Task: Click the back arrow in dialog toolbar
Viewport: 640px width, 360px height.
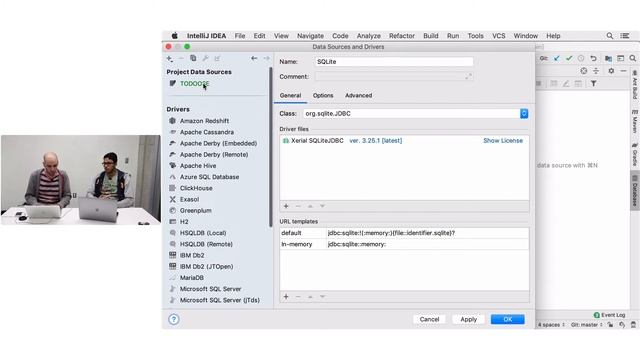Action: [254, 58]
